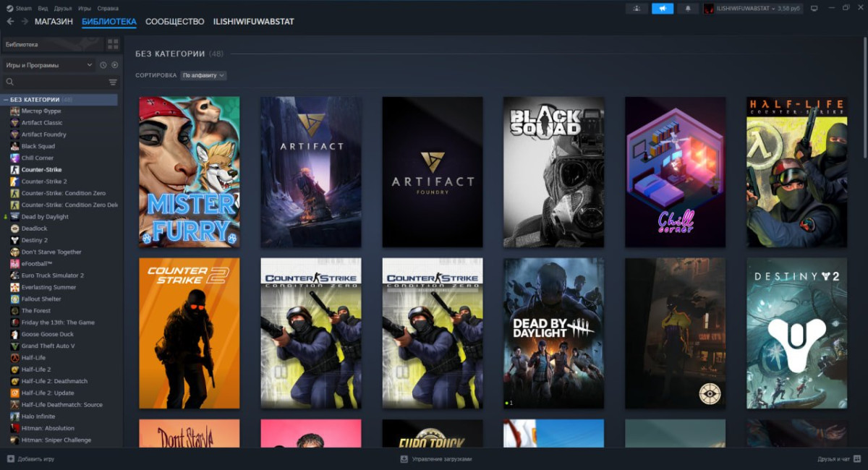Expand the ILISHIWIFUWABSTAT account dropdown
Viewport: 868px width, 470px height.
click(744, 8)
